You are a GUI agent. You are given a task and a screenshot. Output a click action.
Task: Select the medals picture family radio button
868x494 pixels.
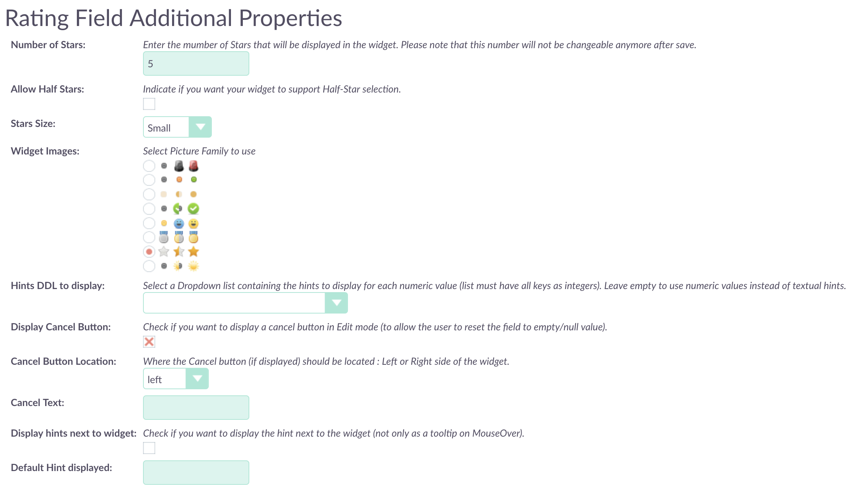pos(149,237)
